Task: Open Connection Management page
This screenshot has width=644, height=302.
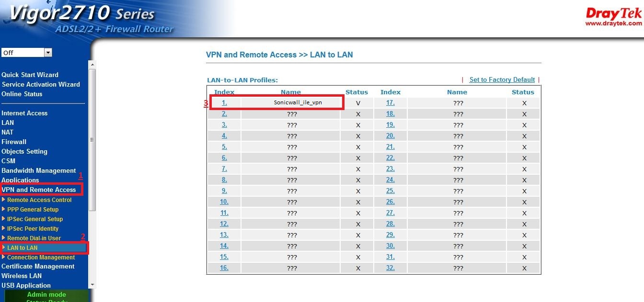Action: tap(41, 257)
